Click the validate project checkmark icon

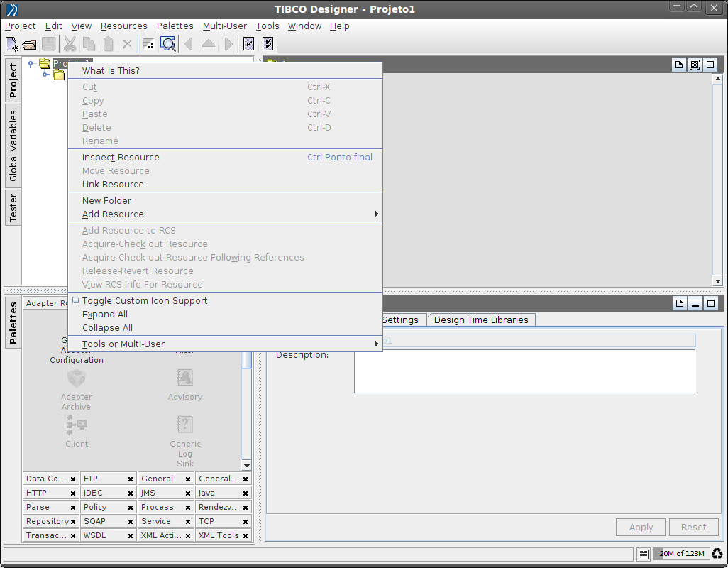[249, 44]
